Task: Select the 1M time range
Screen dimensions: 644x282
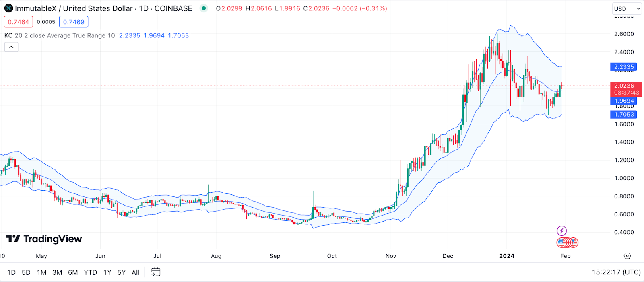Action: [x=41, y=272]
